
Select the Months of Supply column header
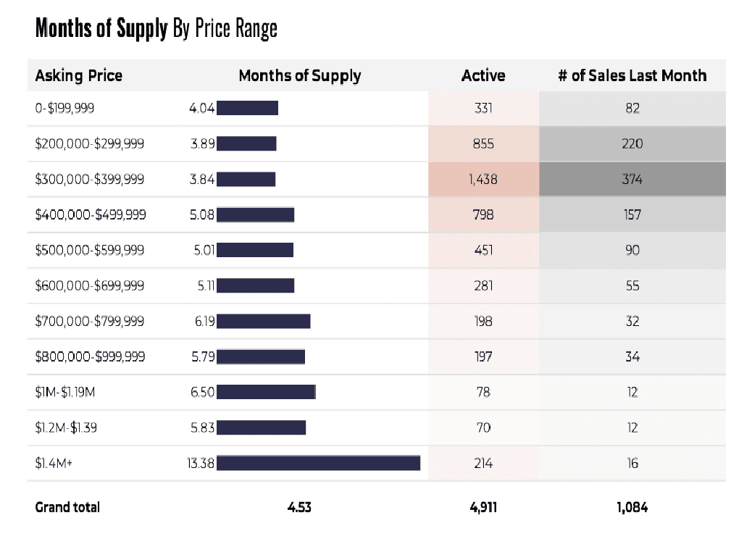click(x=299, y=75)
